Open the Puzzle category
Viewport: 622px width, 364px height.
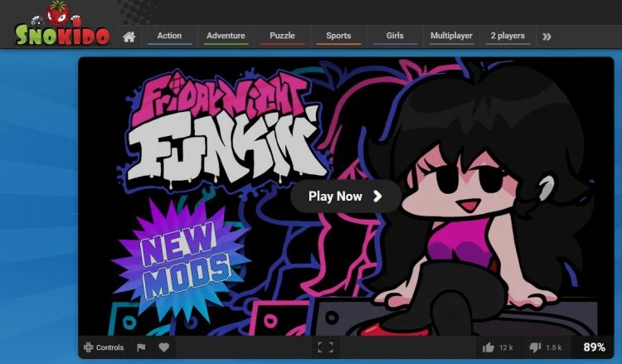282,36
